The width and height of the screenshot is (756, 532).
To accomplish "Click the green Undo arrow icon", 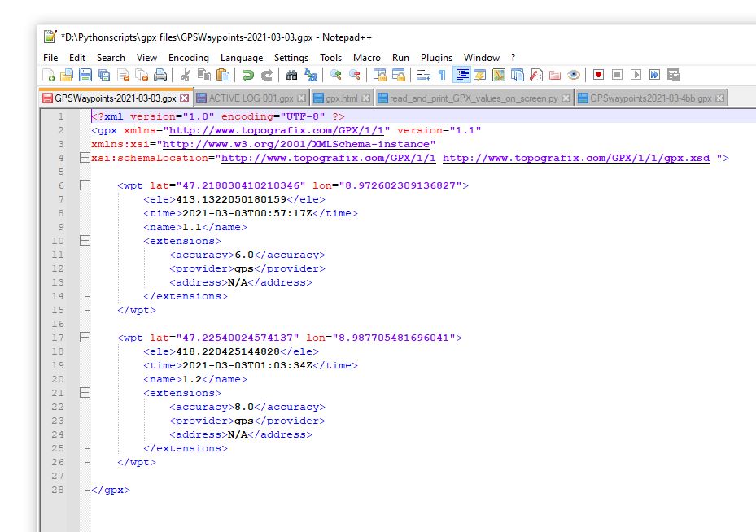I will (247, 75).
